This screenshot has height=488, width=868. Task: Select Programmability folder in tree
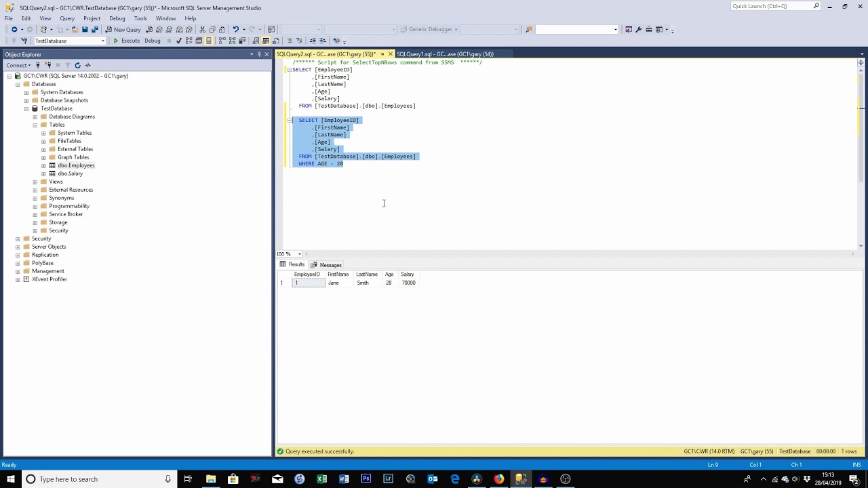[x=69, y=206]
